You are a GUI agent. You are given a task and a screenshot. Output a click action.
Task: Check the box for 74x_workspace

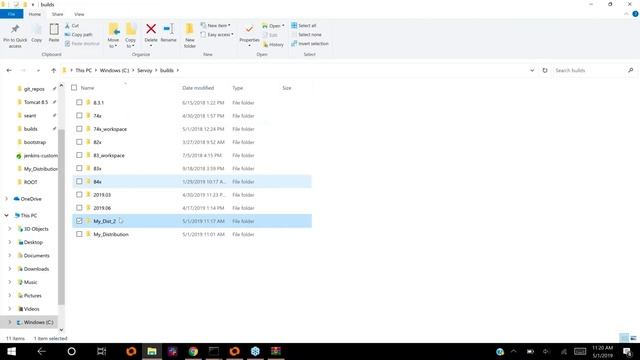(79, 129)
